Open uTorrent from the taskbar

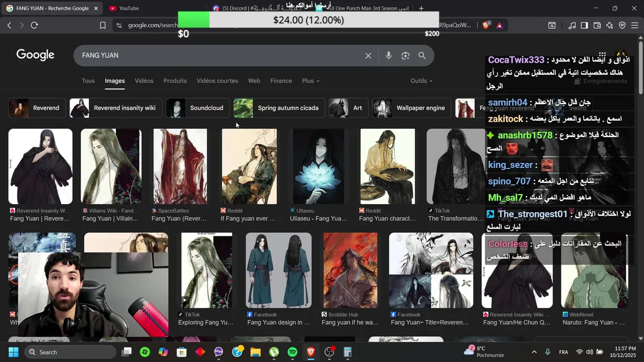pyautogui.click(x=274, y=352)
